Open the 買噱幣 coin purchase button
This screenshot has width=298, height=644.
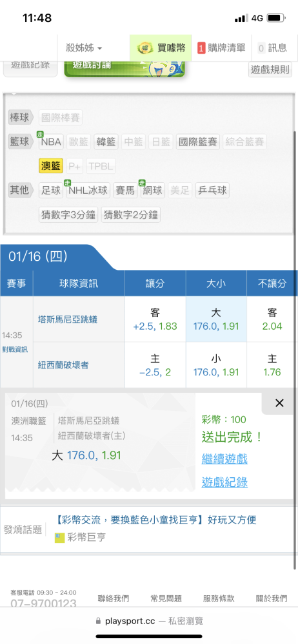[x=161, y=48]
